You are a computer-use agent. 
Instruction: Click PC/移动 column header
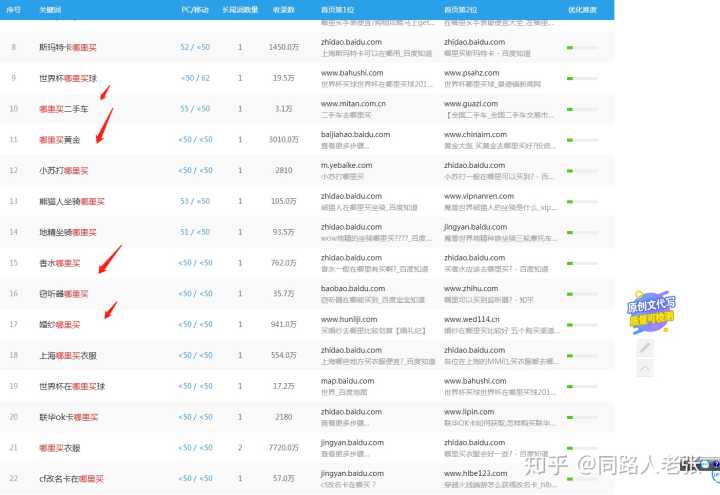tap(195, 9)
